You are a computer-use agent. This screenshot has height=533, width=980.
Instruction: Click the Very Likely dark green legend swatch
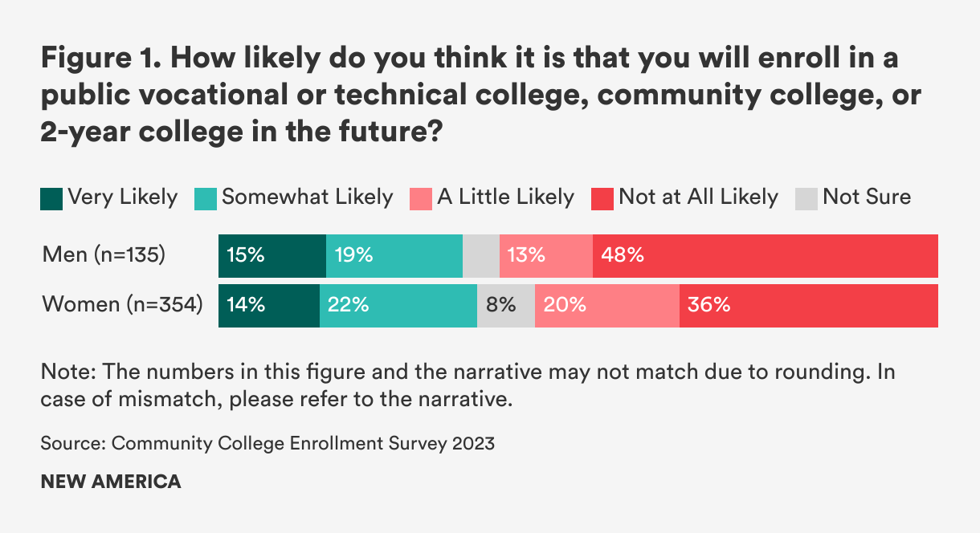point(51,199)
